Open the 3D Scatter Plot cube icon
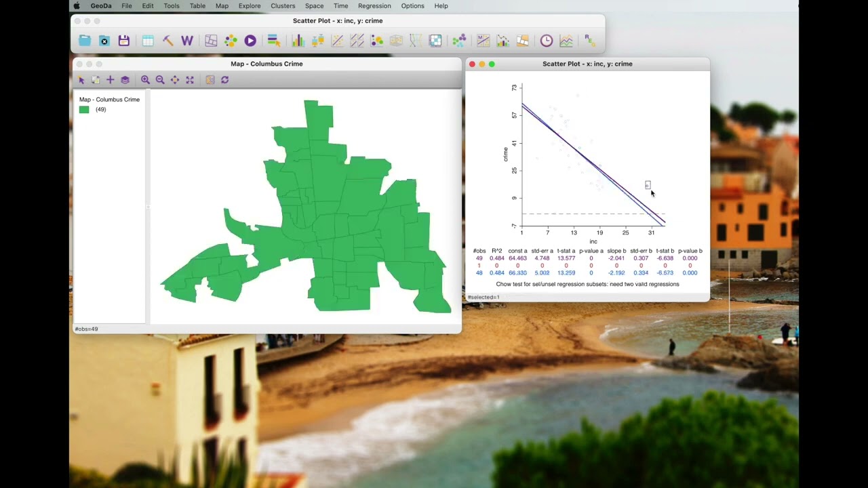Image resolution: width=868 pixels, height=488 pixels. click(396, 41)
